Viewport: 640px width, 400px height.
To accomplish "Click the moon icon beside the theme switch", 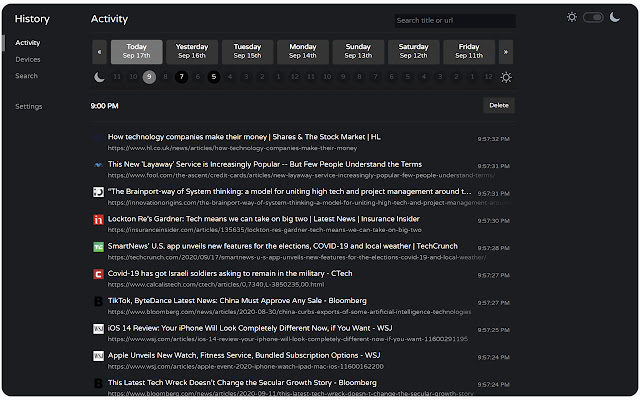I will point(615,17).
